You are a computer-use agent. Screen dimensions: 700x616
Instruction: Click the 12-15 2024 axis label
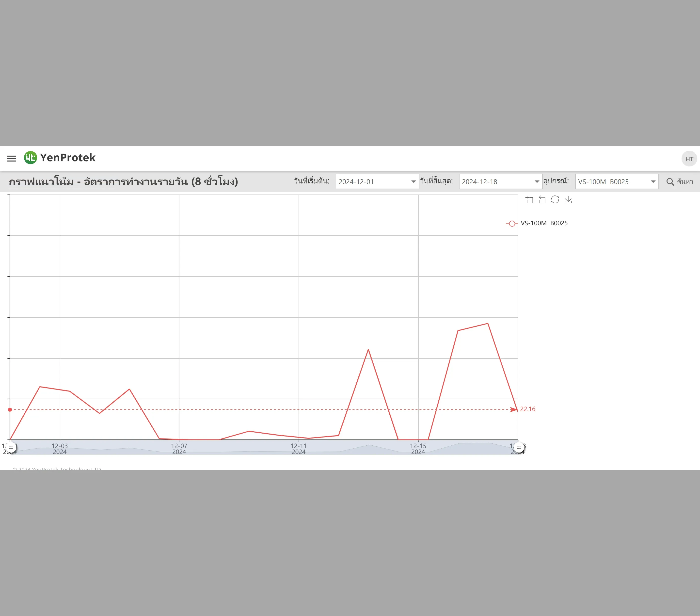[x=418, y=449]
